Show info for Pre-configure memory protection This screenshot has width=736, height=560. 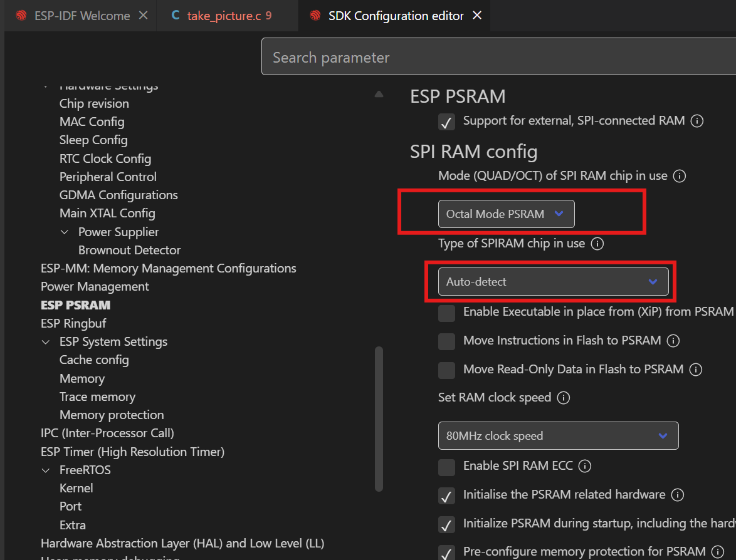tap(717, 552)
